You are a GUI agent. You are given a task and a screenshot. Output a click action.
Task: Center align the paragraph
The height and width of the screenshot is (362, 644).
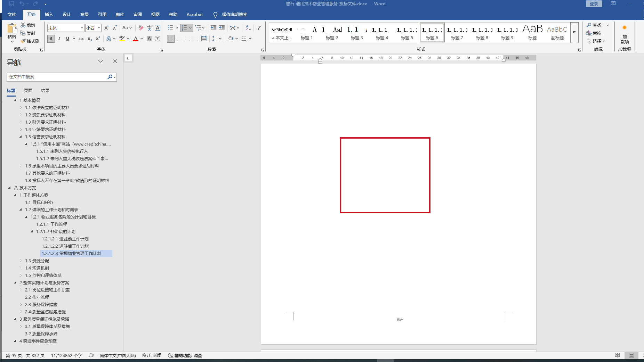point(179,39)
